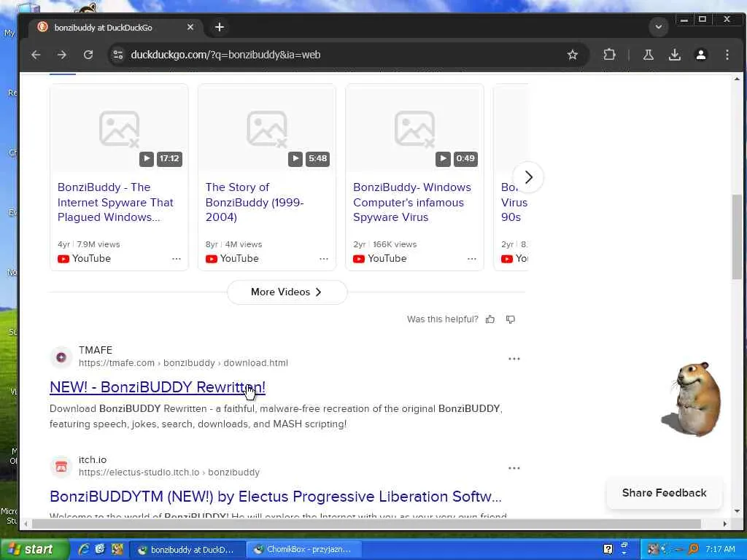Click the More Videos button
Viewport: 747px width, 560px height.
287,292
